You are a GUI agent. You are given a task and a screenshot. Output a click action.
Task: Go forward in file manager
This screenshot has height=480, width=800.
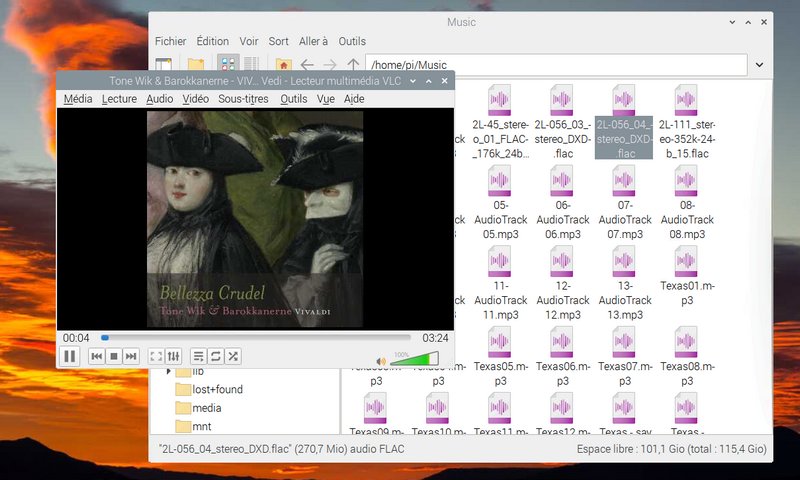point(330,65)
